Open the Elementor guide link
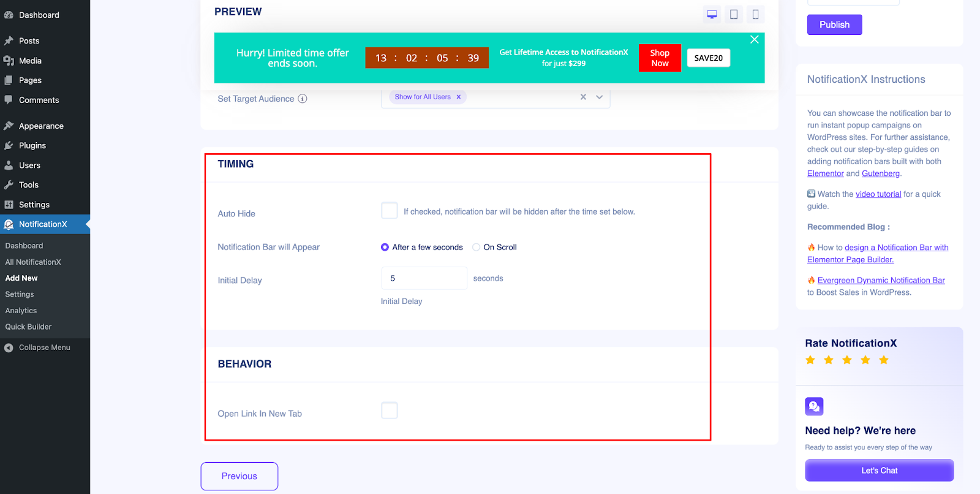This screenshot has width=980, height=494. (x=825, y=173)
